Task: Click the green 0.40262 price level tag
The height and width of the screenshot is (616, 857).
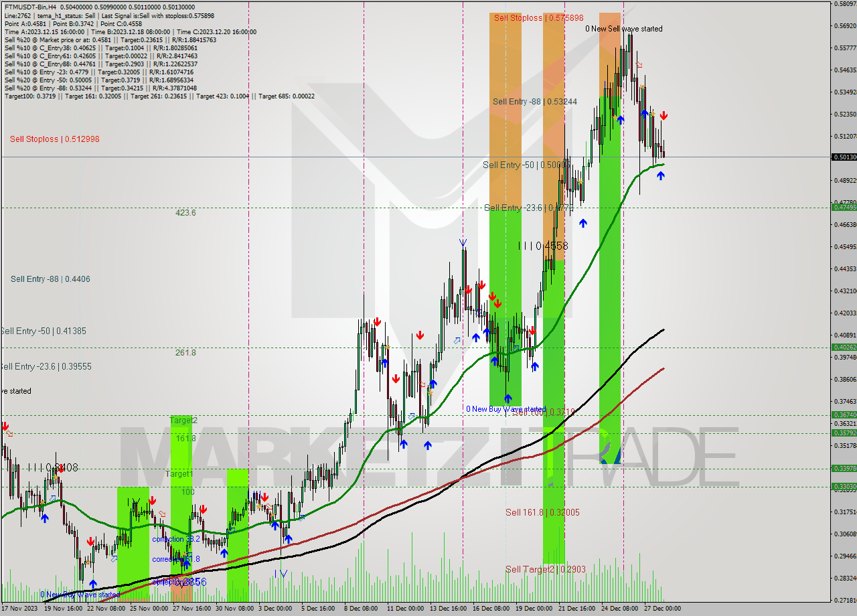Action: click(x=844, y=347)
